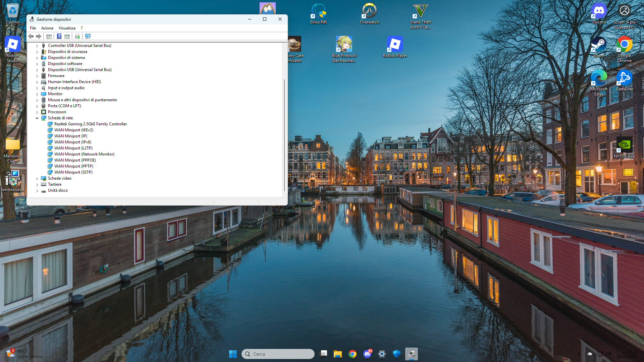Click the forward arrow toolbar icon
The image size is (644, 362).
tap(39, 36)
